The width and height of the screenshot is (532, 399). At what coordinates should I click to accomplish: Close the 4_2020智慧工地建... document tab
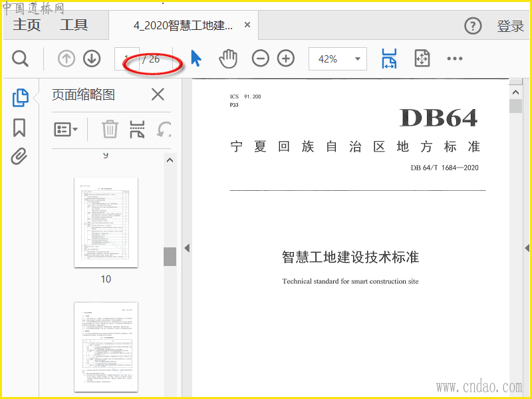pos(247,25)
